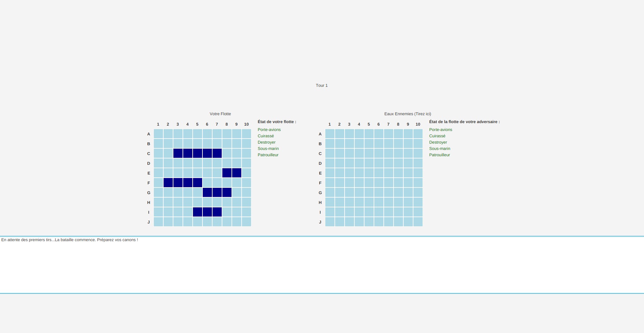Fire at cell G6 on enemy grid
644x333 pixels.
pos(379,193)
